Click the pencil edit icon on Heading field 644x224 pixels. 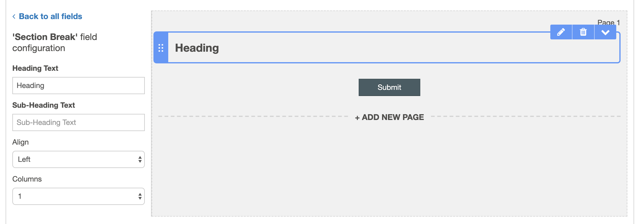pyautogui.click(x=561, y=32)
